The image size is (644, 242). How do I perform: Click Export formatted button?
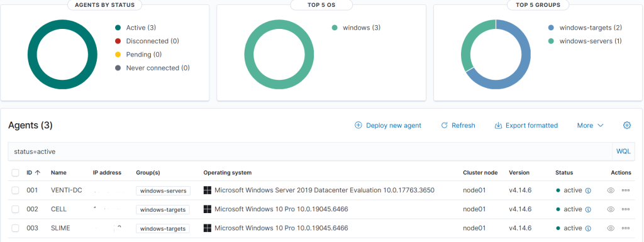pyautogui.click(x=526, y=126)
